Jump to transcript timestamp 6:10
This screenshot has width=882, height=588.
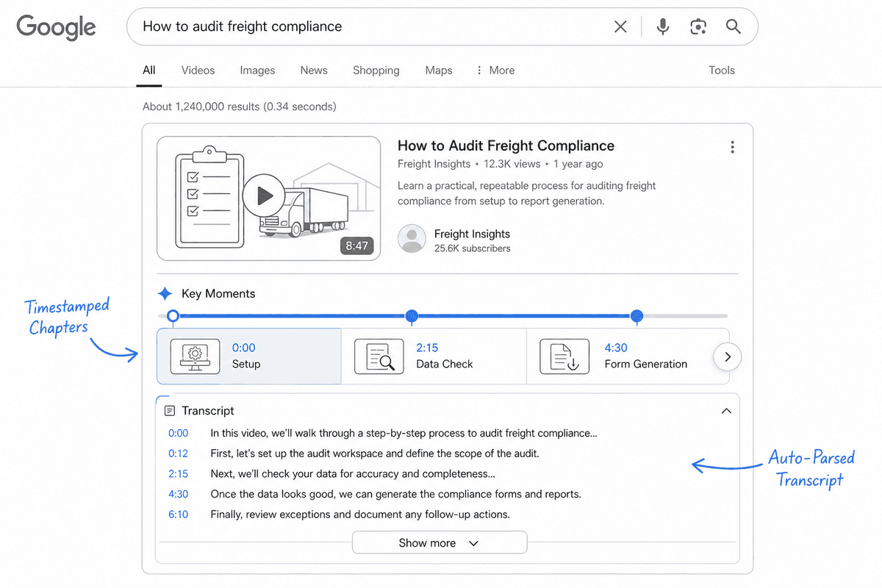(x=178, y=514)
